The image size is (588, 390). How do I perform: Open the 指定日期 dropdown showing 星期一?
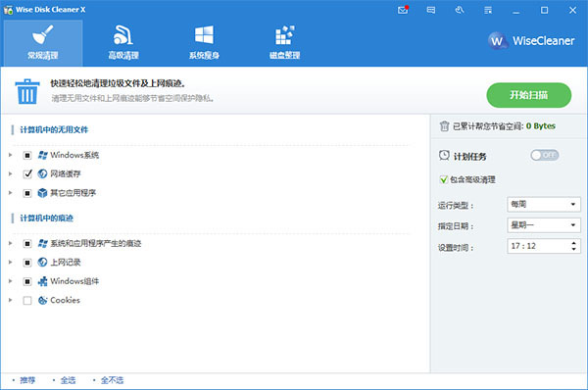543,225
